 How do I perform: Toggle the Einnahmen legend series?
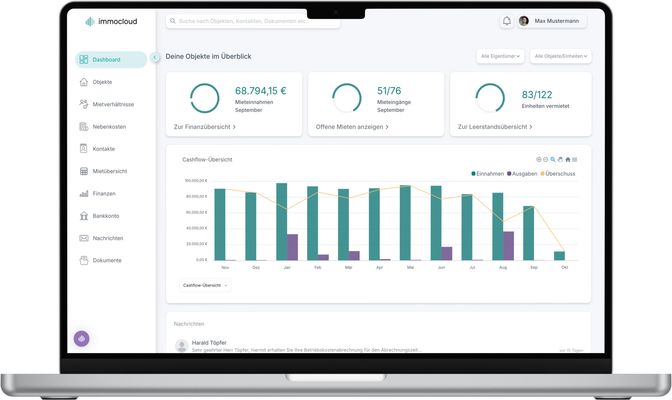pos(488,174)
